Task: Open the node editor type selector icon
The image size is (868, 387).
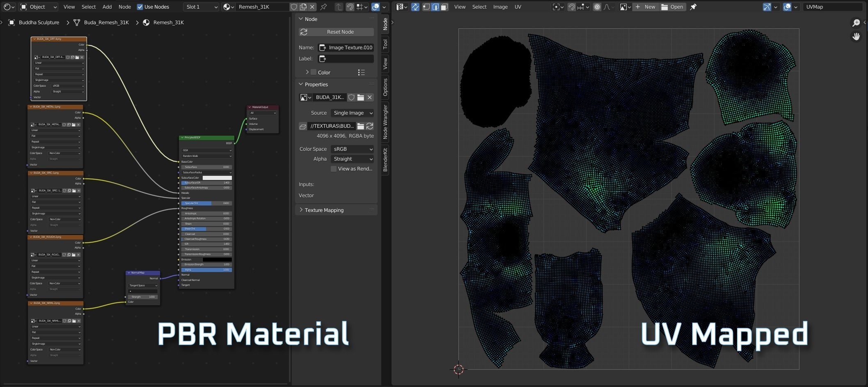Action: pos(9,7)
